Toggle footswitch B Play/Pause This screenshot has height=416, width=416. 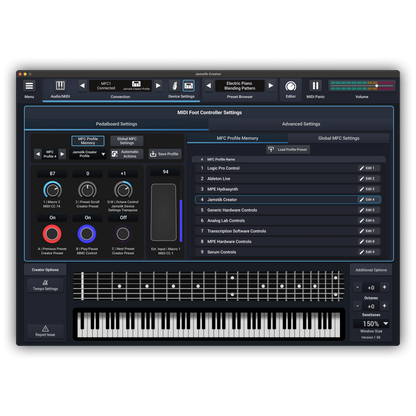[87, 234]
